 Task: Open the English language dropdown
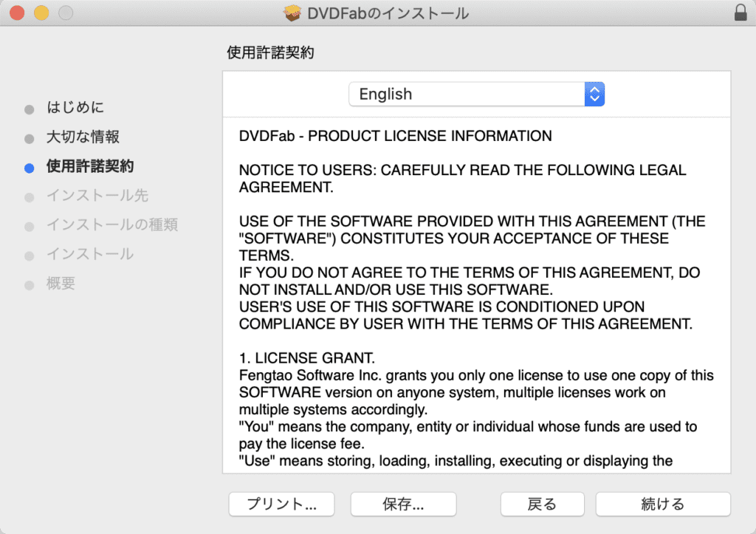[x=476, y=94]
